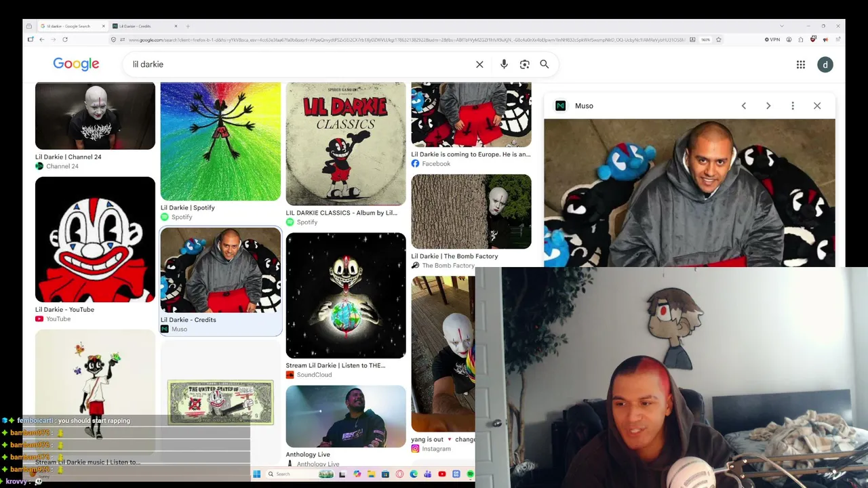The width and height of the screenshot is (868, 488).
Task: Open a new browser tab
Action: (x=188, y=26)
